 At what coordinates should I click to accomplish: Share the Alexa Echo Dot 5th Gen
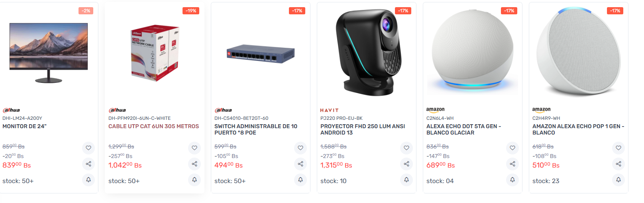(512, 164)
